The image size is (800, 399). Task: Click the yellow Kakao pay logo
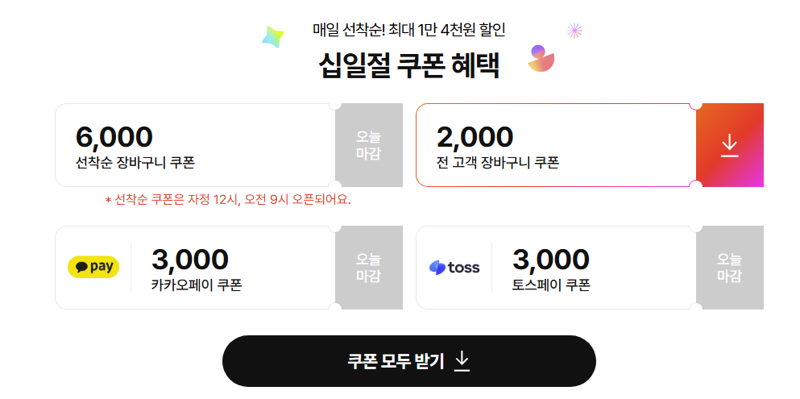(93, 267)
